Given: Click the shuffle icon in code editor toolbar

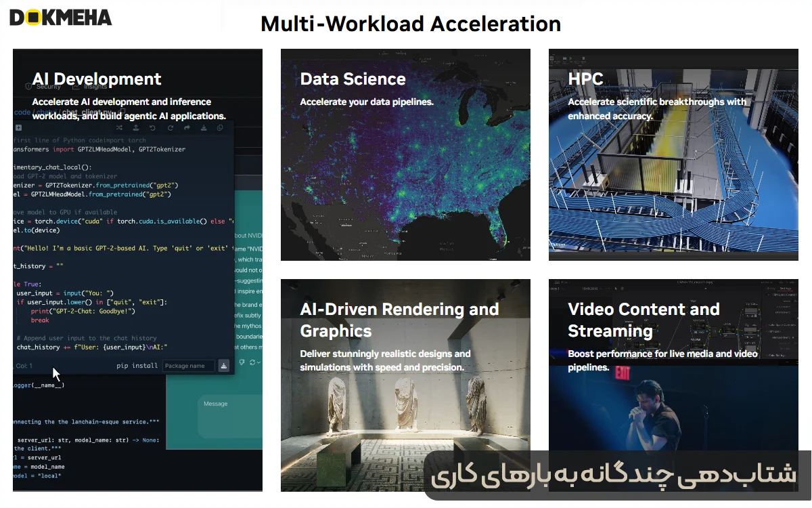Looking at the screenshot, I should (119, 127).
